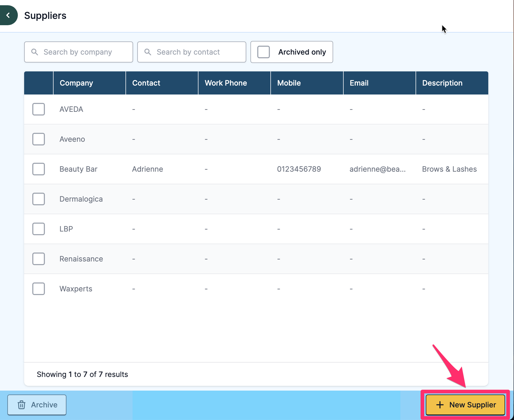Click the Archive button label
Viewport: 514px width, 420px height.
(x=44, y=405)
